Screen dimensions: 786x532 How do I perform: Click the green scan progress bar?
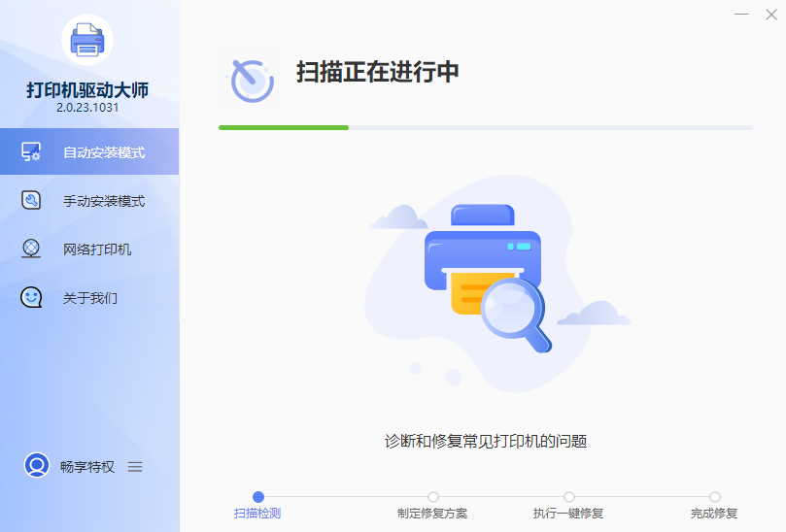click(284, 127)
